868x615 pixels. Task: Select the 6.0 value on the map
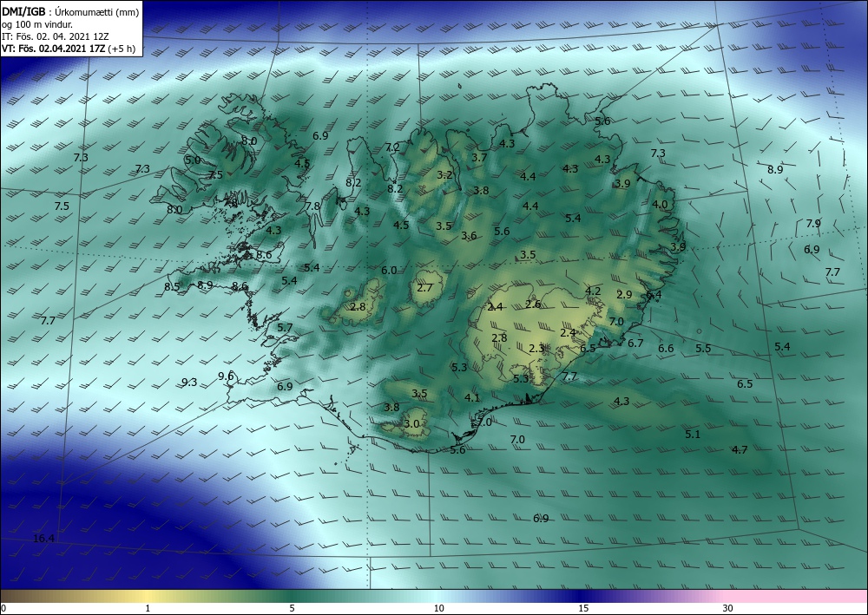click(389, 270)
